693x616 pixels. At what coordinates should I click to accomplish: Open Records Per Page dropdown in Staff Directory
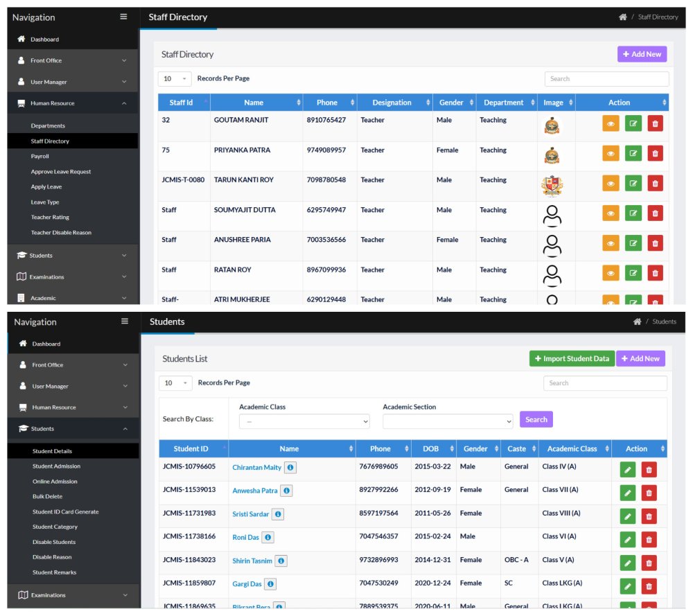pyautogui.click(x=175, y=79)
